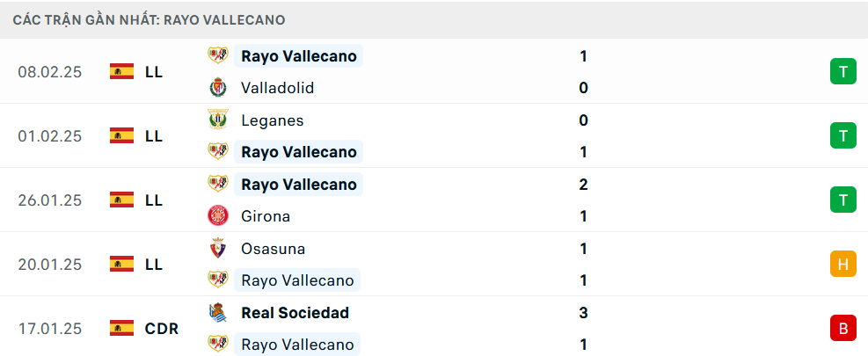Click Spain flag beside 08.02.25 match
Screen dimensions: 868x356
coord(121,72)
